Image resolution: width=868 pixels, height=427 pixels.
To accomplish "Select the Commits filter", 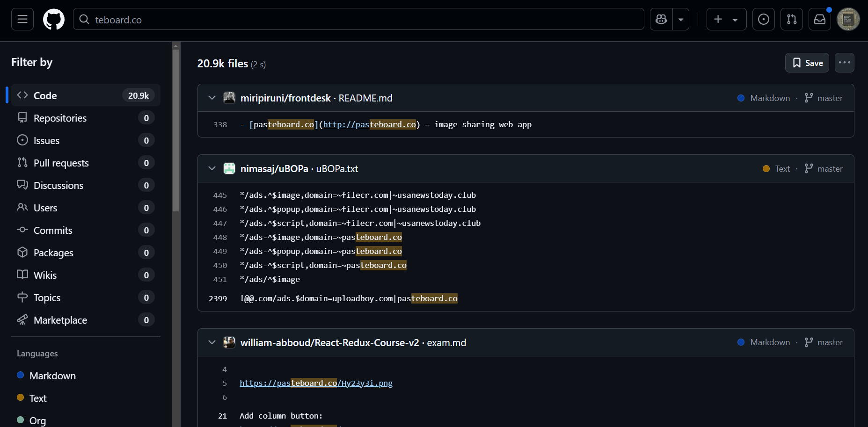I will 86,230.
